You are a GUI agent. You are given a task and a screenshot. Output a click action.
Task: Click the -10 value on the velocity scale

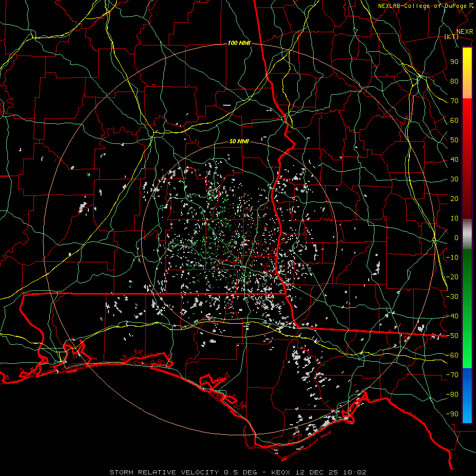[x=452, y=258]
